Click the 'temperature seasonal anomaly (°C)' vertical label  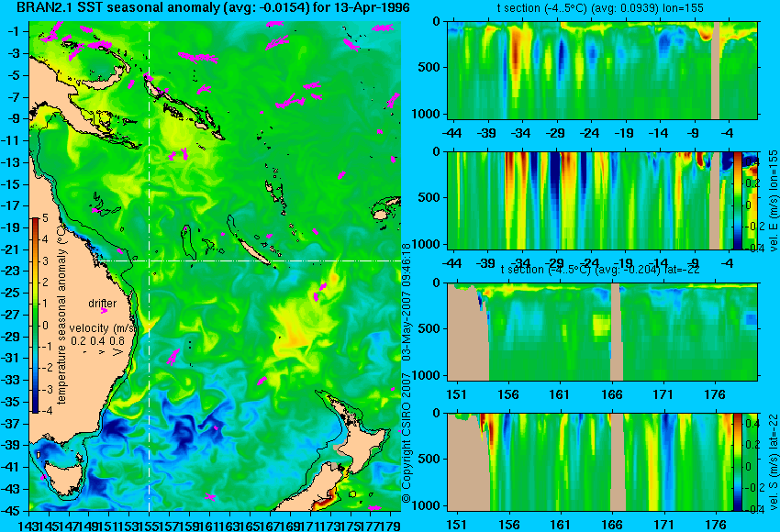(x=61, y=315)
